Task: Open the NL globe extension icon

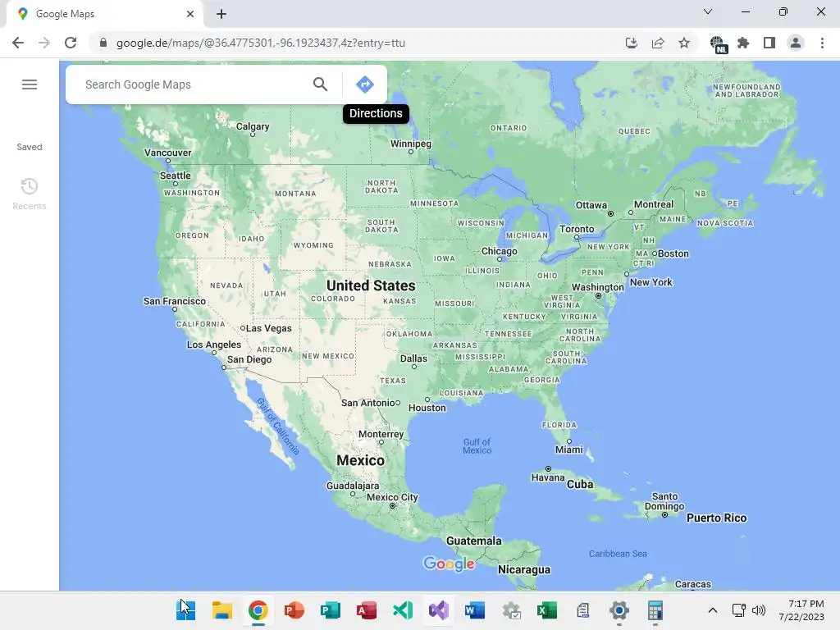Action: [719, 44]
